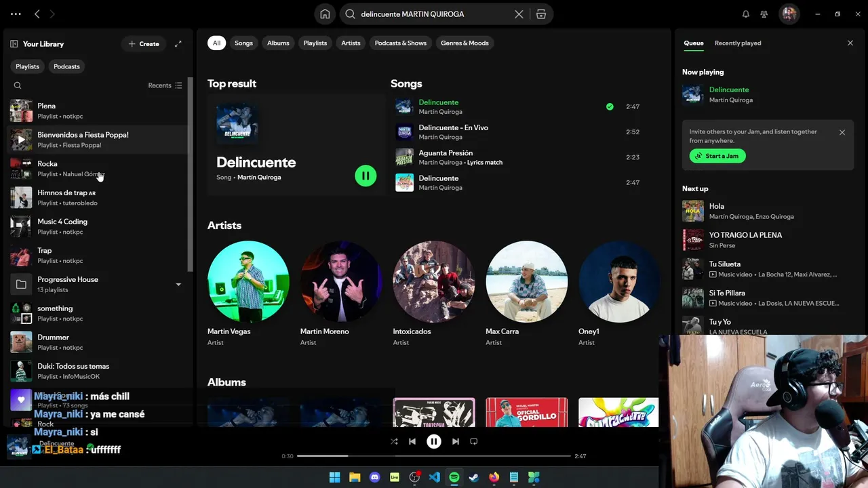The height and width of the screenshot is (488, 868).
Task: Open the Songs section heading
Action: (406, 83)
